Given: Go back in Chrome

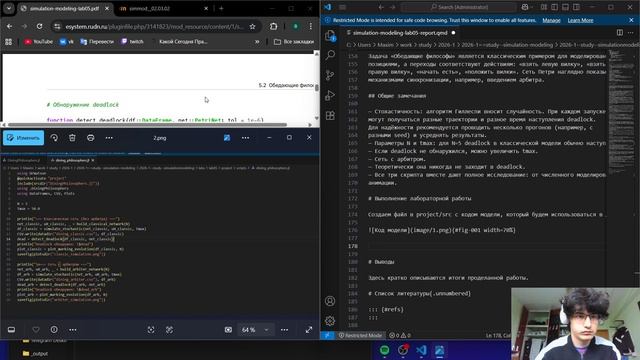Looking at the screenshot, I should pyautogui.click(x=9, y=26).
